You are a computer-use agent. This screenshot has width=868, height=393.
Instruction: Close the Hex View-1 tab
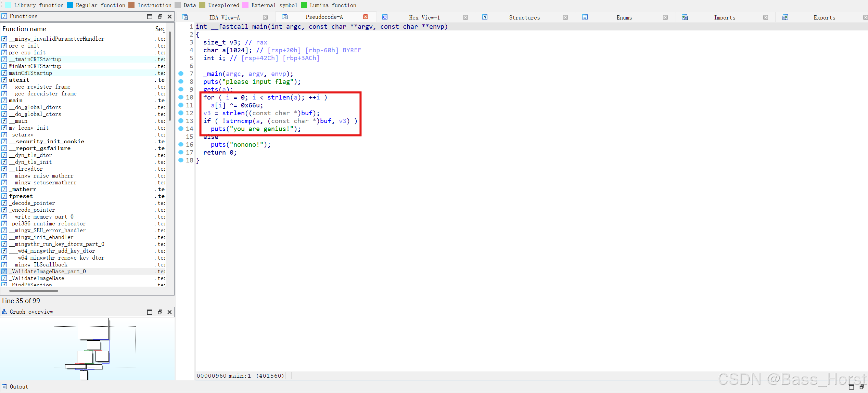tap(465, 17)
